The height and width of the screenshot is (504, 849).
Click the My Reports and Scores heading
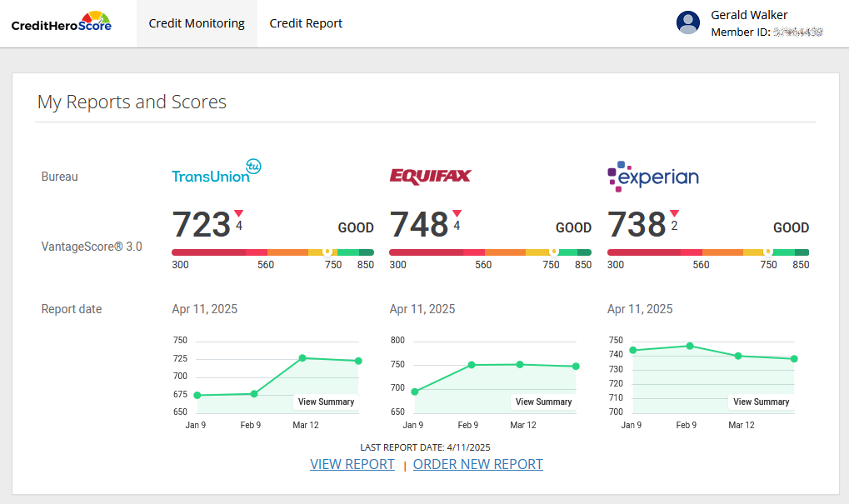pyautogui.click(x=132, y=102)
